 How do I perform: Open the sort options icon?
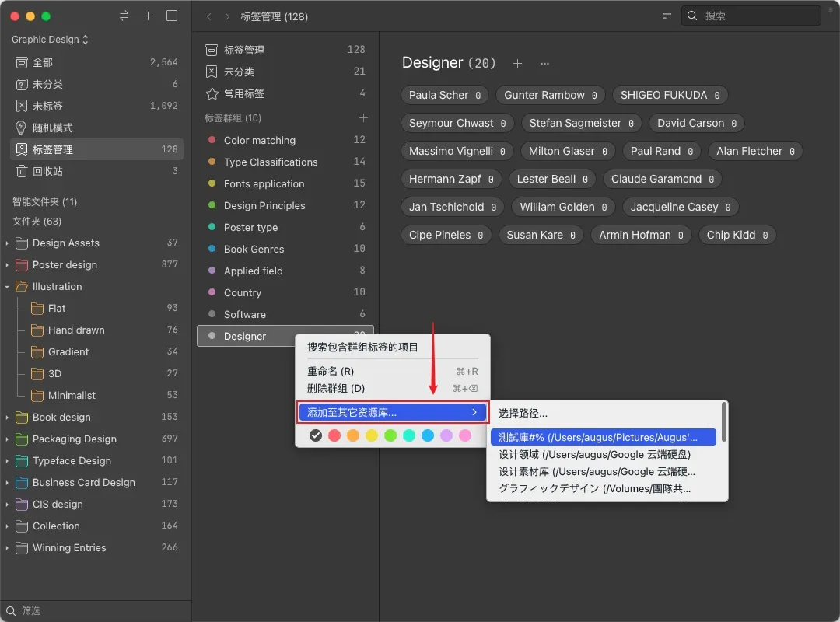coord(667,16)
